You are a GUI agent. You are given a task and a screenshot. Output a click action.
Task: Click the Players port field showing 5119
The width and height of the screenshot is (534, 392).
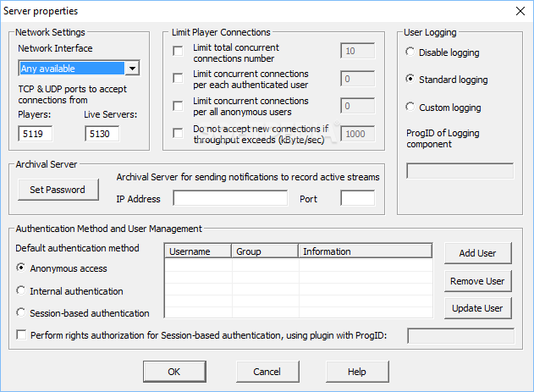coord(35,134)
